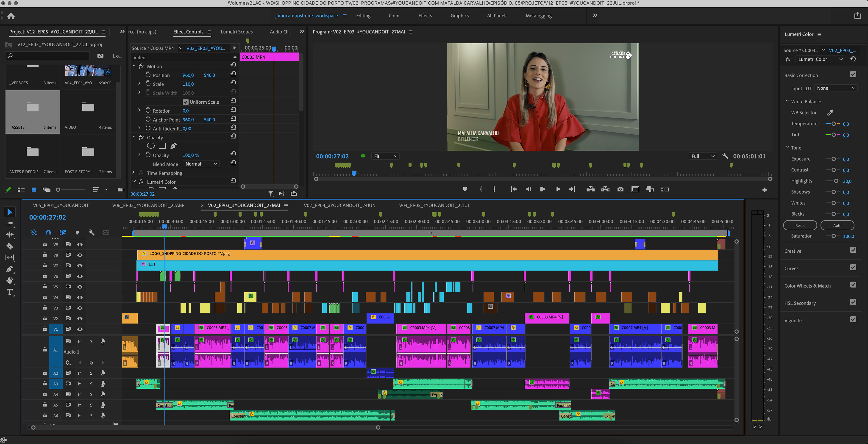
Task: Toggle Linked Selection in timeline
Action: (x=63, y=232)
